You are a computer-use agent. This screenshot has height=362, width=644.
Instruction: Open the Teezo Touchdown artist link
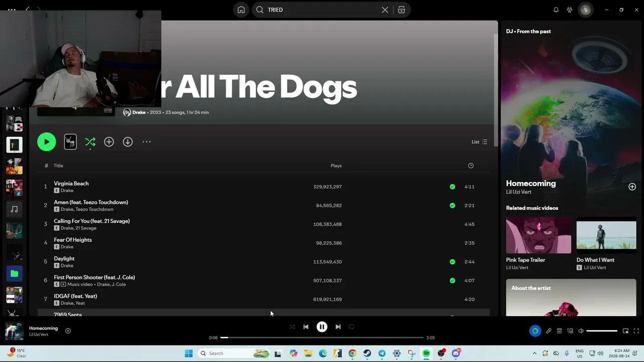[x=94, y=209]
